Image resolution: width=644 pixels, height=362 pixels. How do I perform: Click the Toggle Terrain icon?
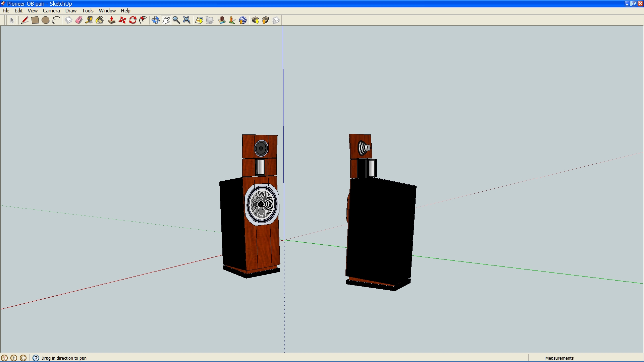point(210,20)
